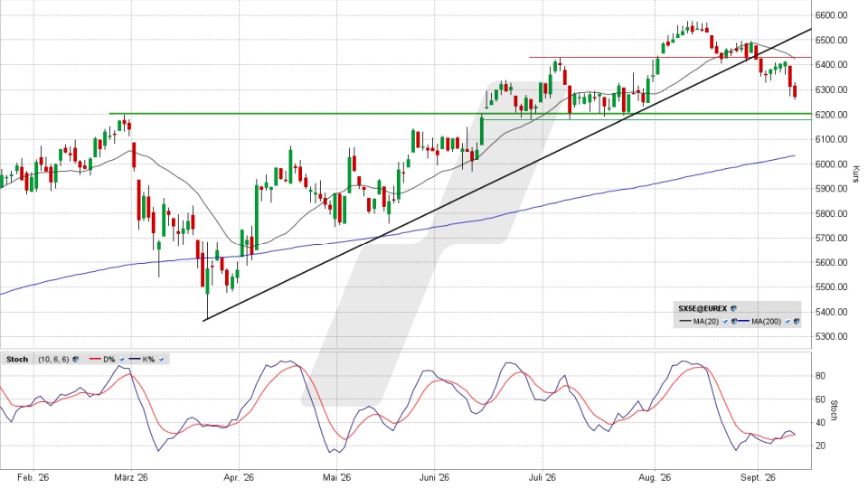868x488 pixels.
Task: Open Stoch (10, 6, 6) settings icon
Action: 75,359
